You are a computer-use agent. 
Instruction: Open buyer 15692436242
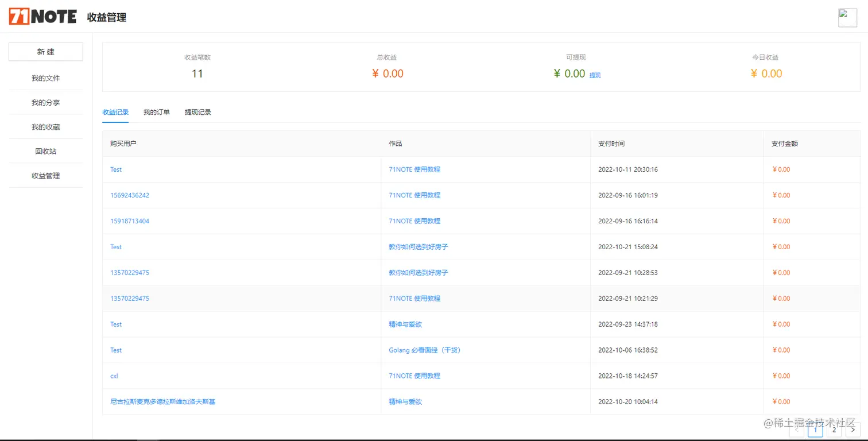(130, 195)
